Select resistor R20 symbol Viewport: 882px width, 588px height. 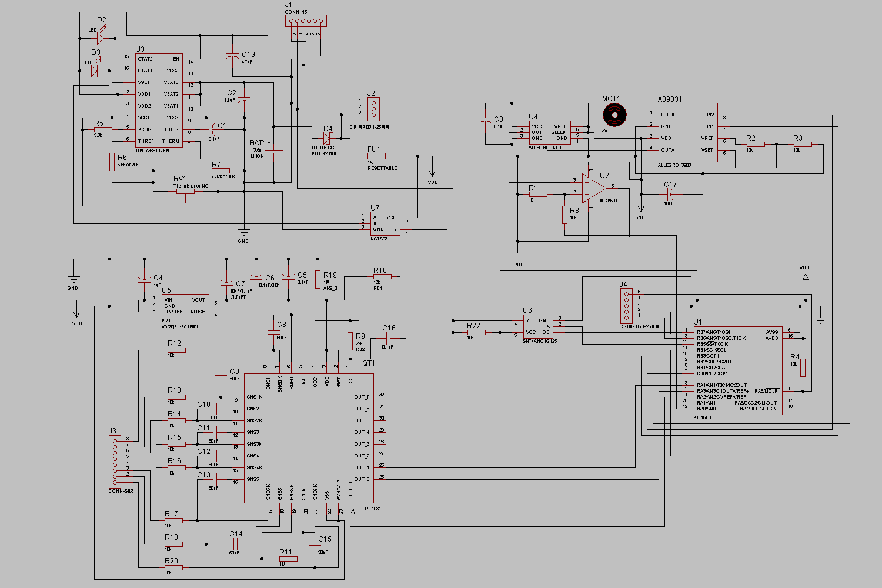[173, 567]
